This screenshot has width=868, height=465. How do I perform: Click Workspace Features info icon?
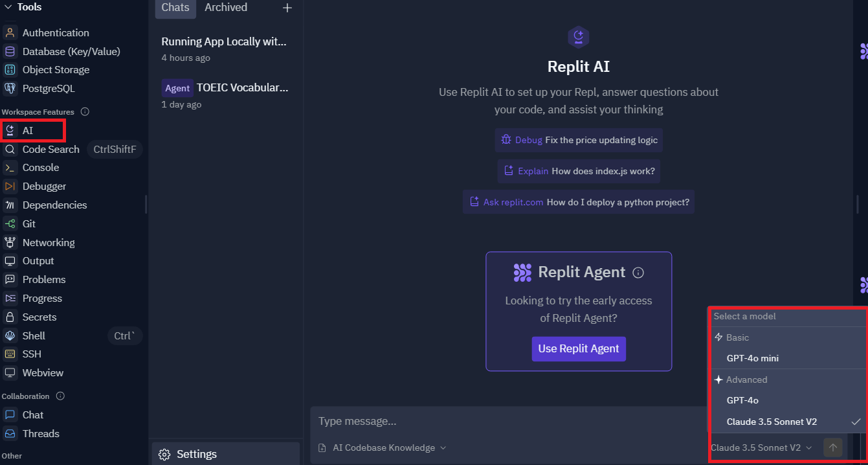click(x=85, y=112)
